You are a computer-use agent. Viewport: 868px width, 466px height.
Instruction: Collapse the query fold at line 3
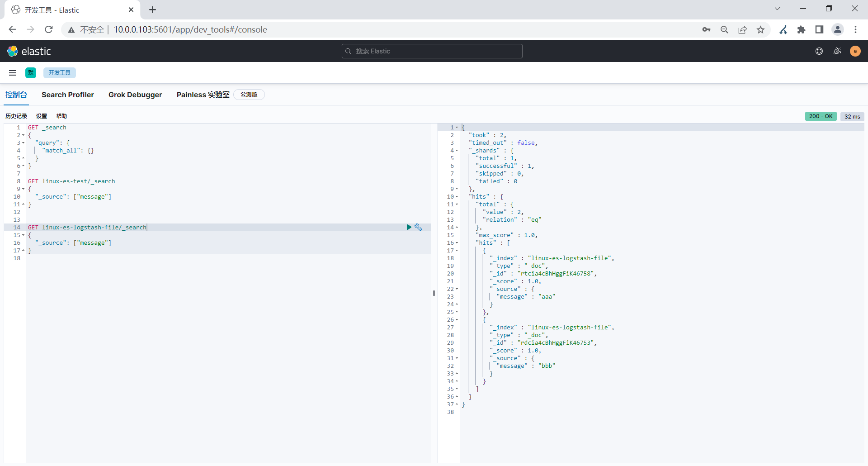click(23, 143)
